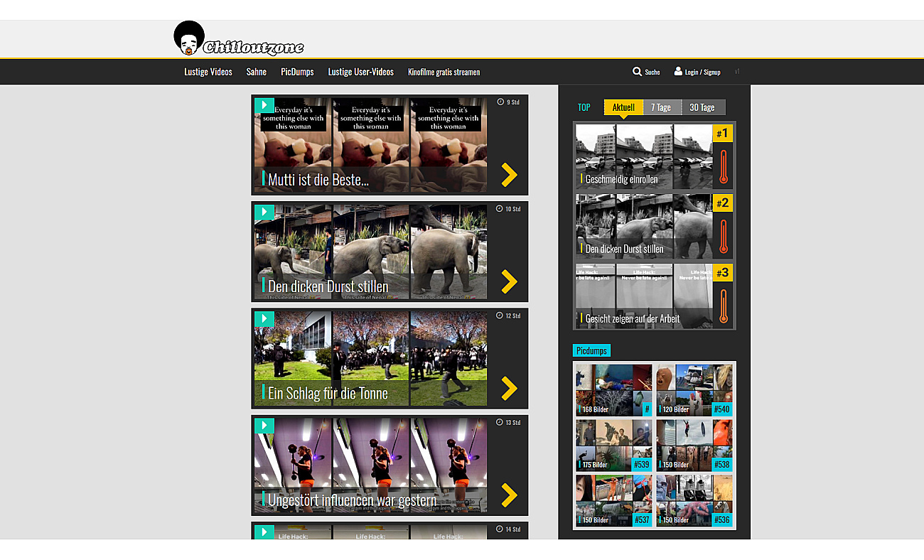Open picdump #536
This screenshot has height=560, width=924.
click(x=694, y=500)
